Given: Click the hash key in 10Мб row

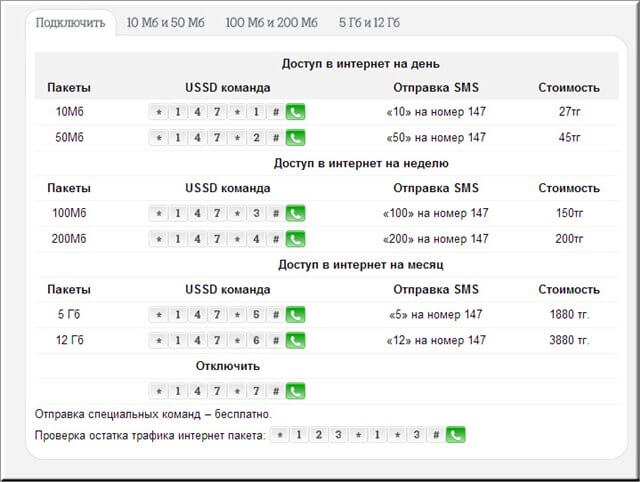Looking at the screenshot, I should [x=276, y=112].
